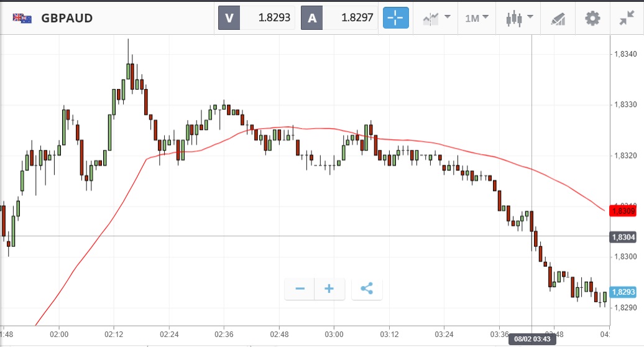
Task: Click the GBPAUD symbol title
Action: 67,18
